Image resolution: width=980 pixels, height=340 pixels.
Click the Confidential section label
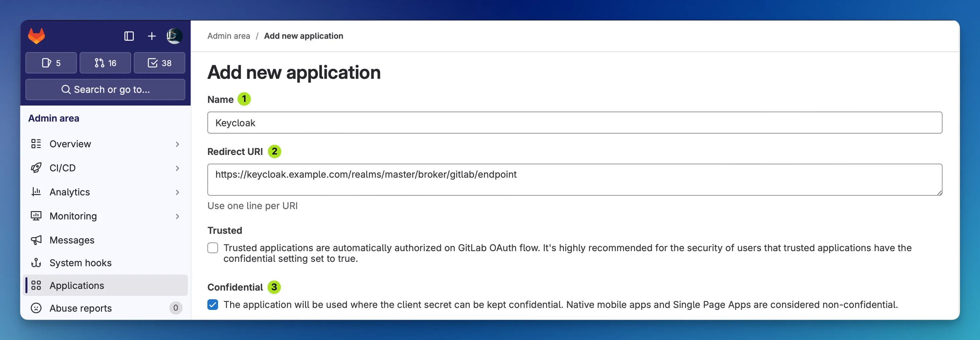point(235,287)
